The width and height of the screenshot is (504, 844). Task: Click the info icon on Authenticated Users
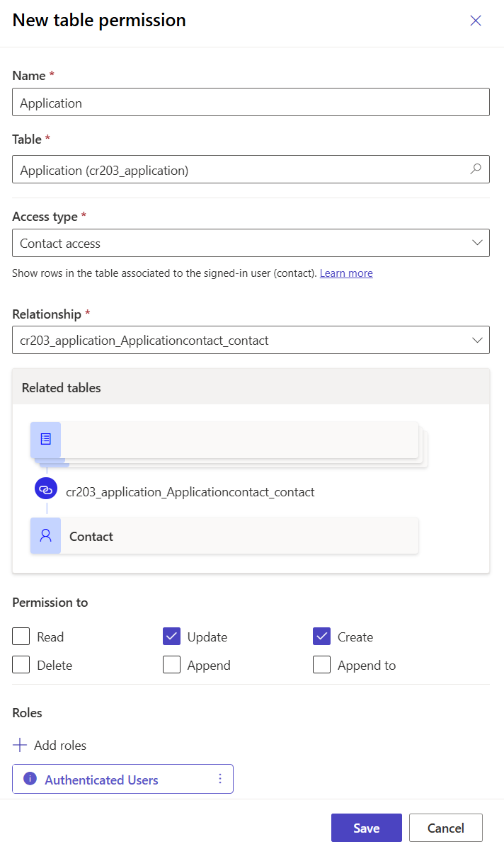click(x=29, y=779)
